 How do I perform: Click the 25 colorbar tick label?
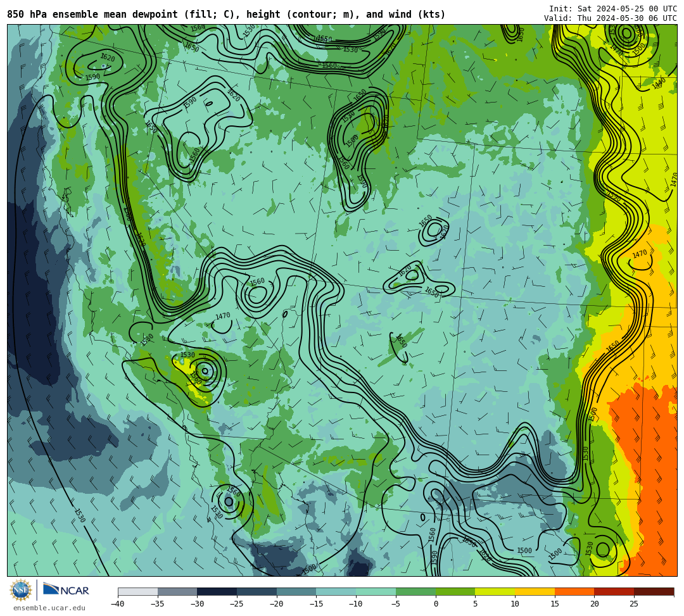point(634,604)
